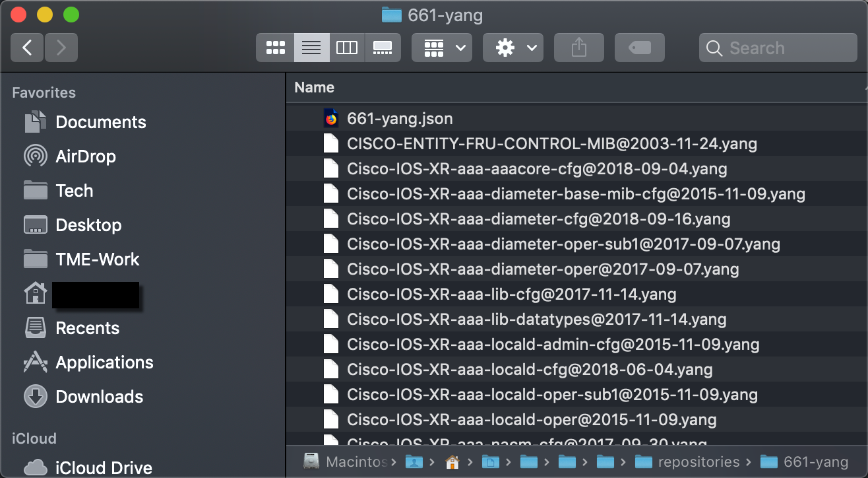Viewport: 868px width, 478px height.
Task: Select Cisco-IOS-XR-aaa-diameter-cfg@2018-09-16.yang
Action: pyautogui.click(x=577, y=219)
